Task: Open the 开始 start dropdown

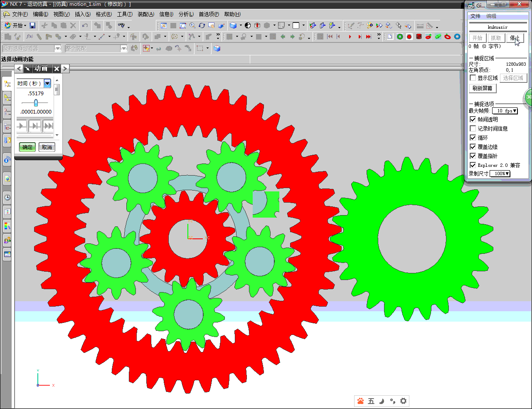Action: tap(15, 25)
